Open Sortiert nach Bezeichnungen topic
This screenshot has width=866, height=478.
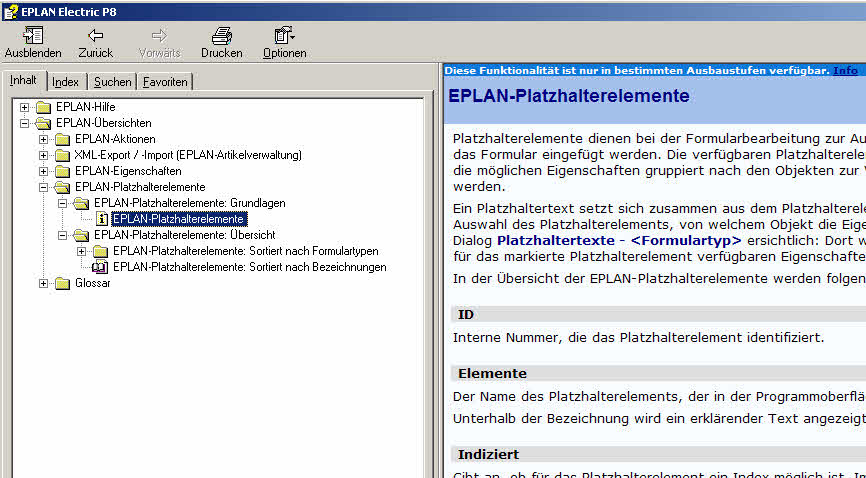tap(250, 267)
